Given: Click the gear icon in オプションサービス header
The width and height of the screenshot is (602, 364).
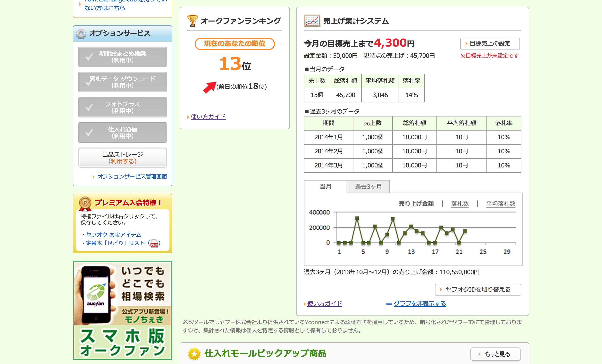Looking at the screenshot, I should tap(81, 34).
